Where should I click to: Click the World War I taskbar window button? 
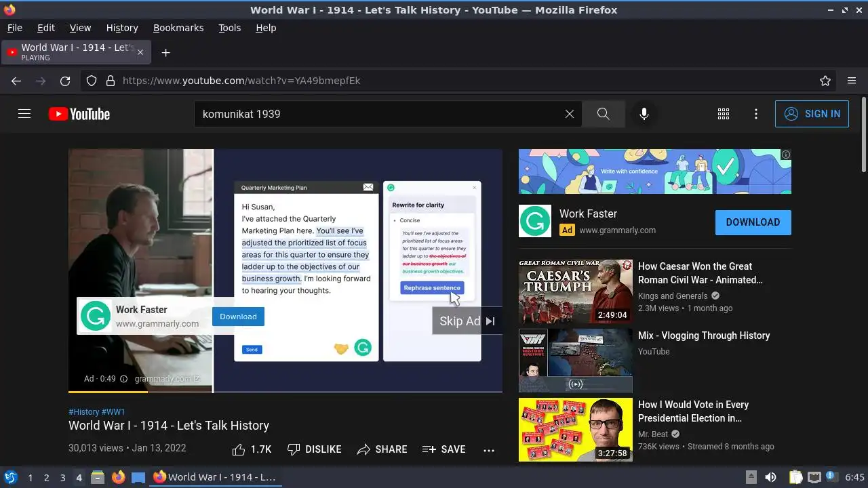click(215, 477)
